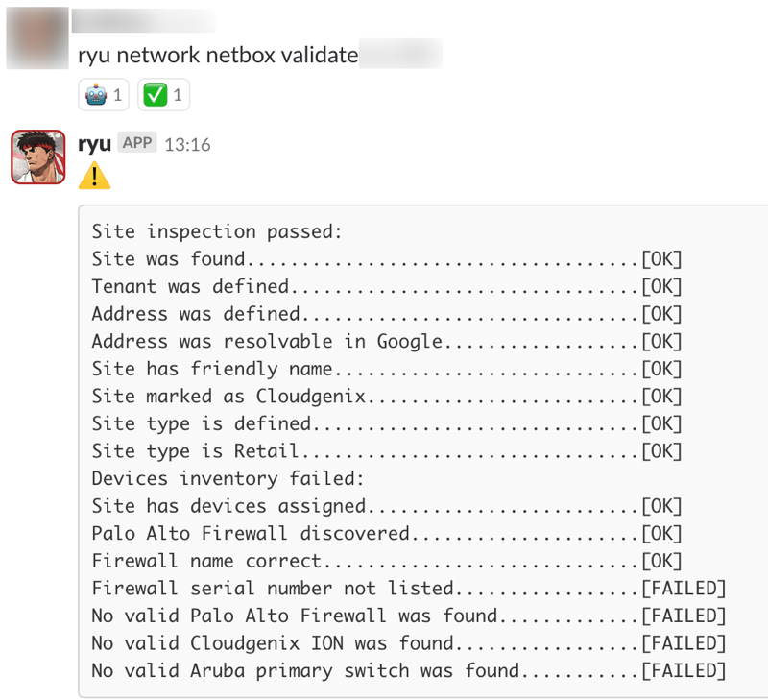Click the Address resolvable in Google line

coord(387,342)
